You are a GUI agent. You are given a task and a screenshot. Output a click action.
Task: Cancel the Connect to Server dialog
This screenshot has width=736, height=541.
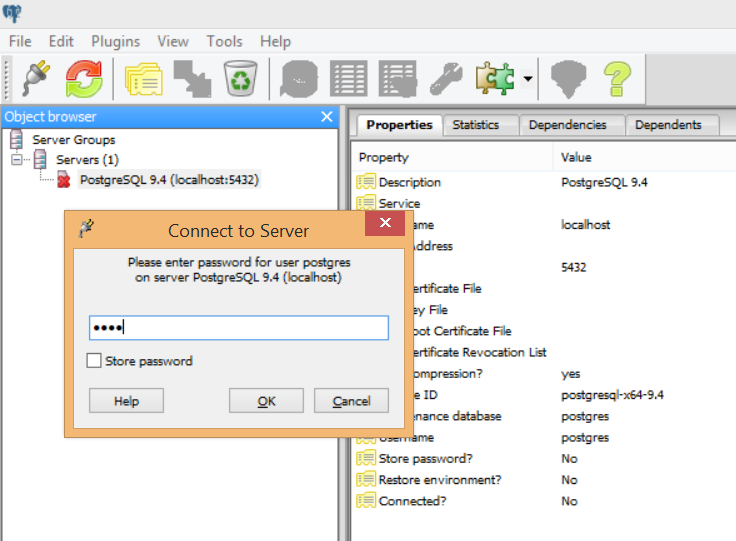351,401
